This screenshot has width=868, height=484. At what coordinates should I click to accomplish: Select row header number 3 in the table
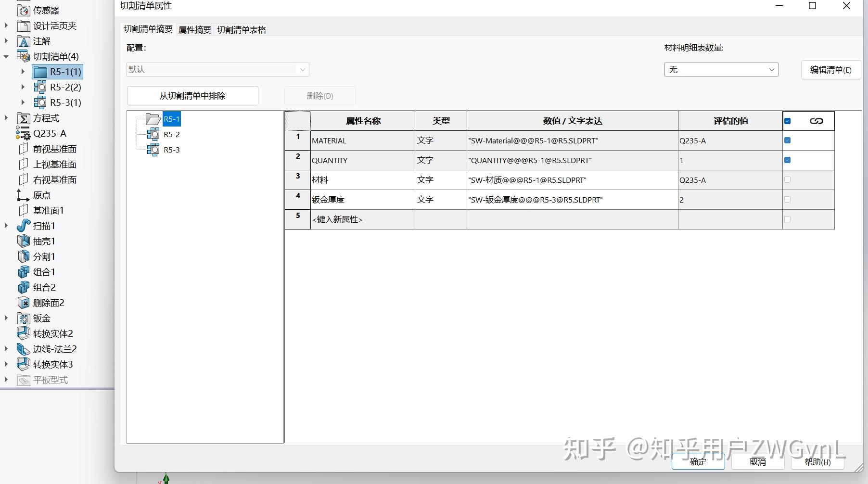(x=298, y=180)
